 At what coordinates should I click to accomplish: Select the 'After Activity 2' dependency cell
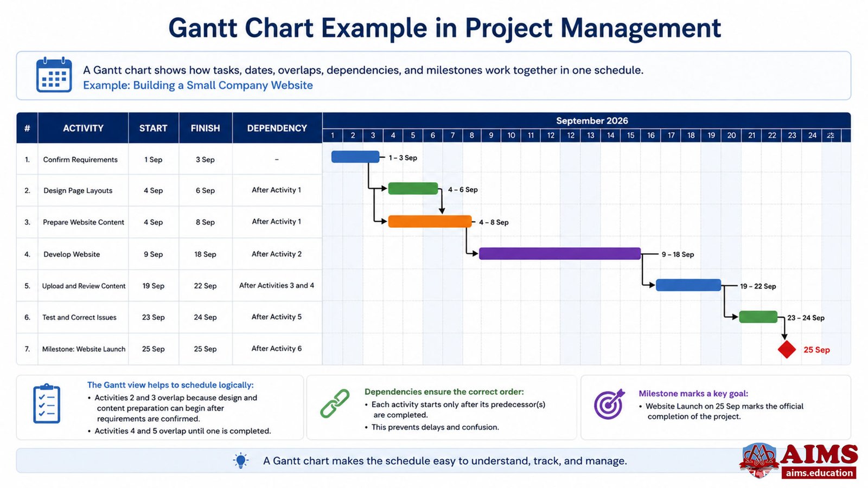point(277,254)
